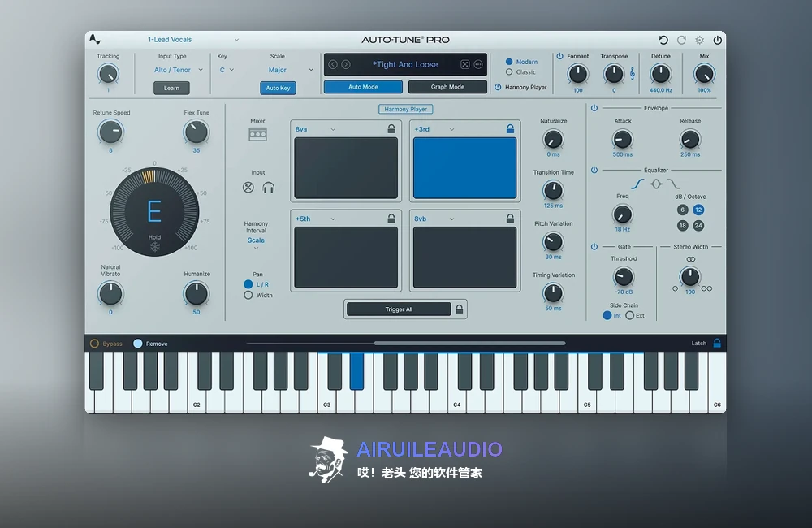
Task: Open the Major Scale dropdown
Action: coord(290,70)
